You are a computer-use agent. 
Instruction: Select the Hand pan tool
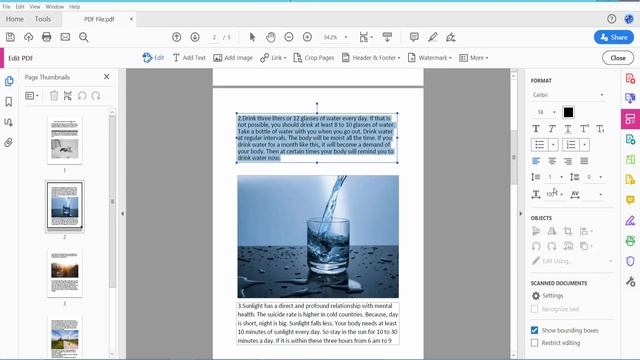click(270, 37)
